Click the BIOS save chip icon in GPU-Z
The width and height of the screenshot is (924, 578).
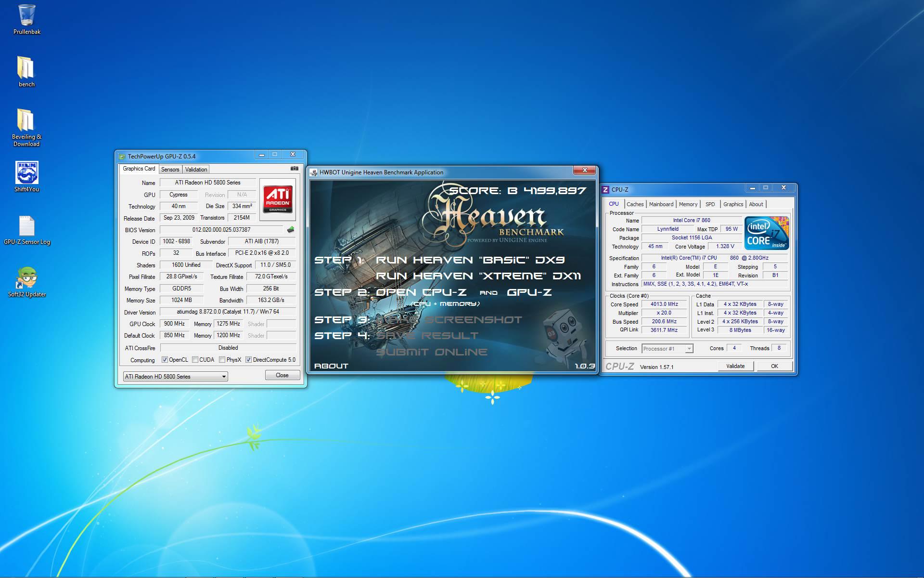pyautogui.click(x=291, y=230)
